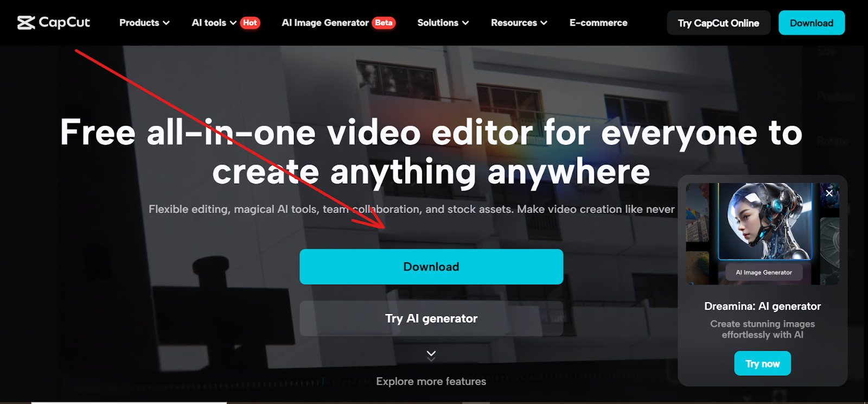Screen dimensions: 868x404
Task: Open the AI tools dropdown
Action: [x=214, y=23]
